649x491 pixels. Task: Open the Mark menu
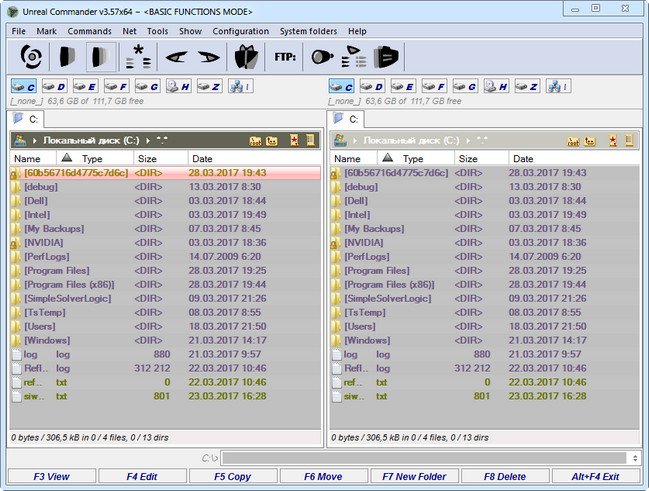46,31
